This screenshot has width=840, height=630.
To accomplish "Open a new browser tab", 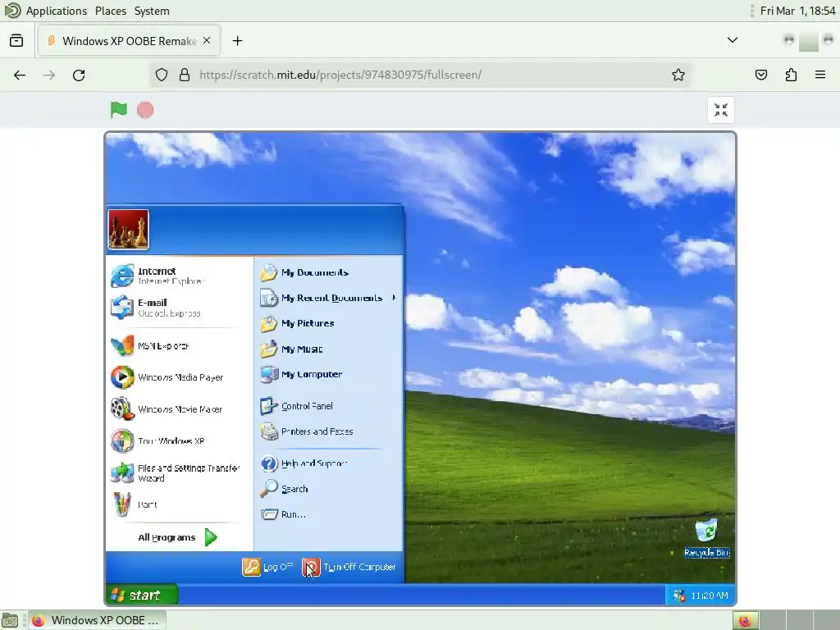I will [237, 41].
